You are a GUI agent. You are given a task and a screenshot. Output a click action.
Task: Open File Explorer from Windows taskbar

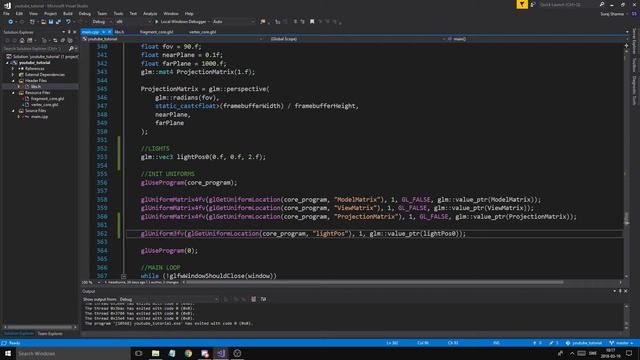pos(156,353)
